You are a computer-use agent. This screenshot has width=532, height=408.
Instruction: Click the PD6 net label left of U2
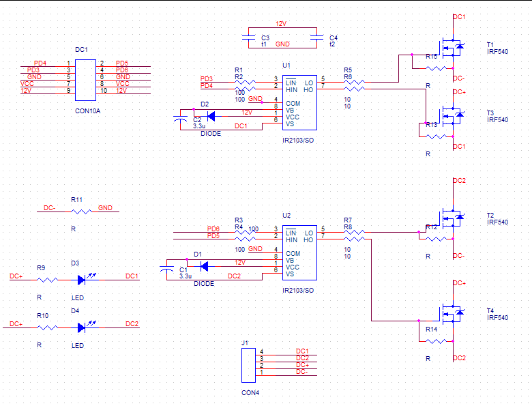pyautogui.click(x=213, y=229)
